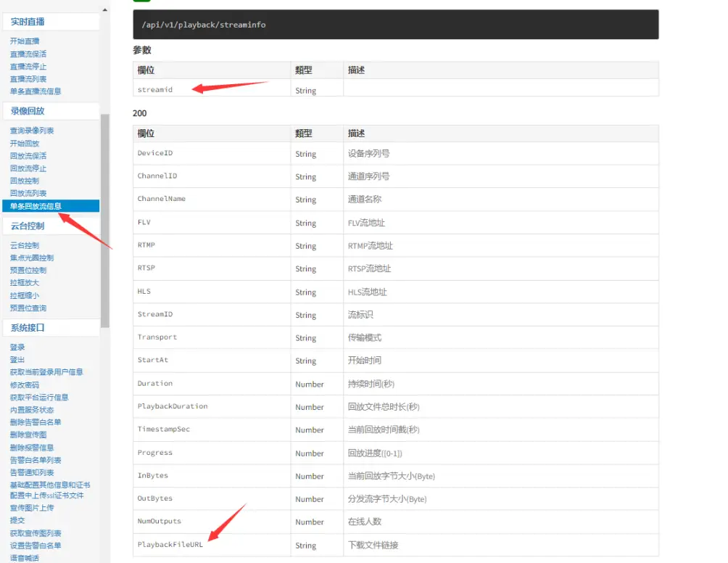Open the 回放流列表 link
This screenshot has width=728, height=563.
click(28, 193)
